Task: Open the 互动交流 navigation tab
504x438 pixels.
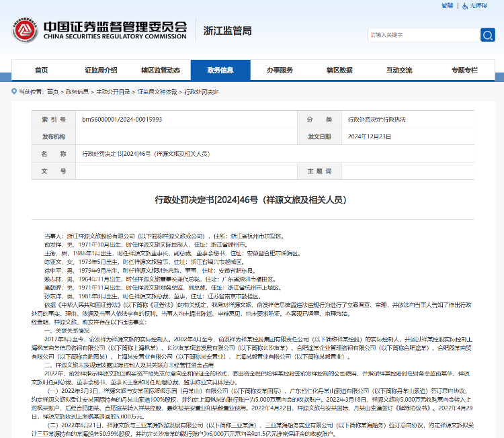Action: click(399, 70)
